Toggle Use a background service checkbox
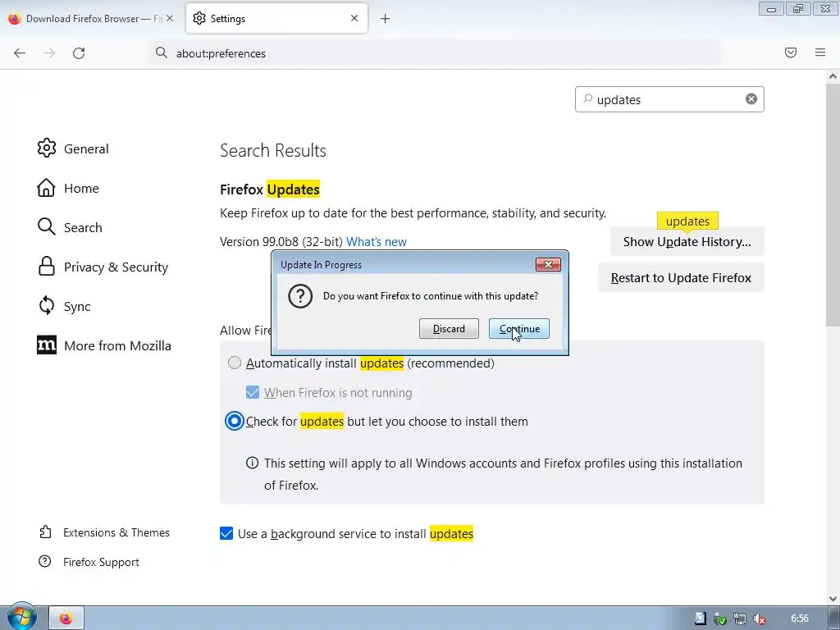840x630 pixels. [226, 533]
